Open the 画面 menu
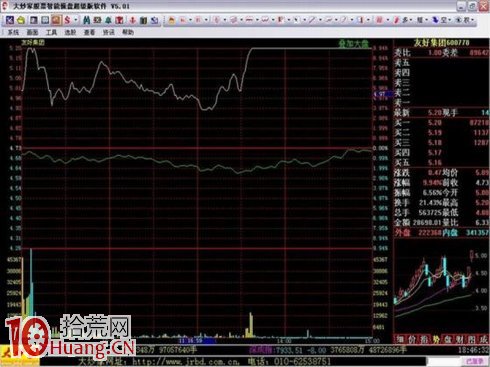This screenshot has width=490, height=367. tap(32, 32)
